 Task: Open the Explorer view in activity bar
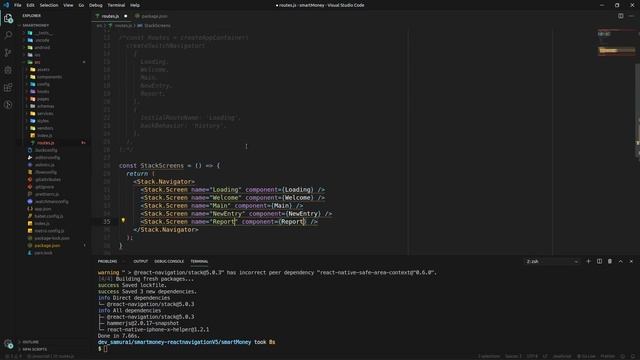coord(8,18)
